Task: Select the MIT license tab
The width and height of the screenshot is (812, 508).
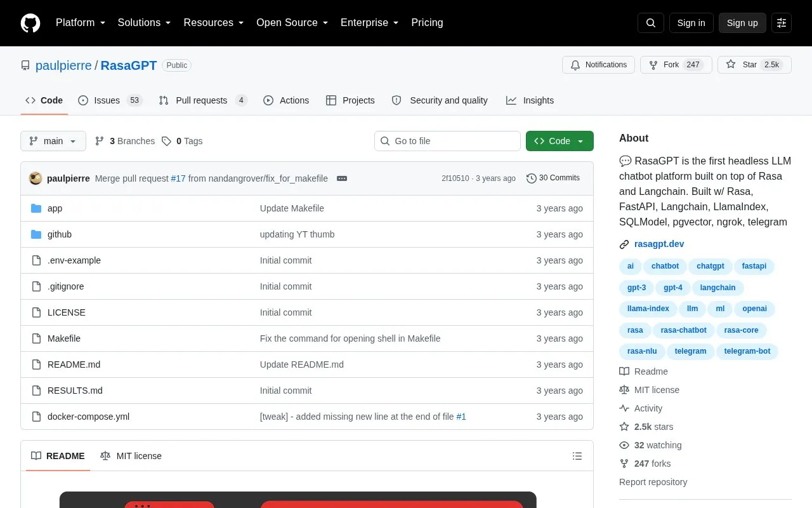Action: [x=131, y=456]
